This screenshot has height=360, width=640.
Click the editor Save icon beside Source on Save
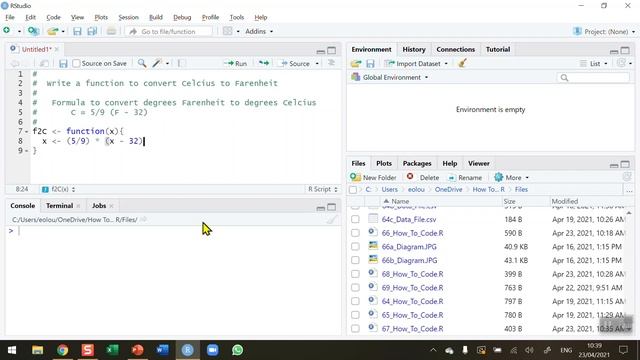point(63,64)
